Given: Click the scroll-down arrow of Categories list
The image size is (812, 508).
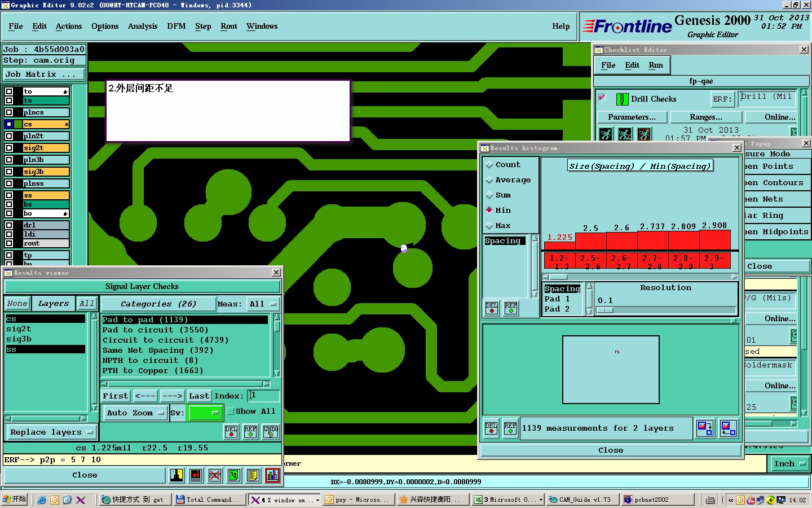Looking at the screenshot, I should (277, 374).
